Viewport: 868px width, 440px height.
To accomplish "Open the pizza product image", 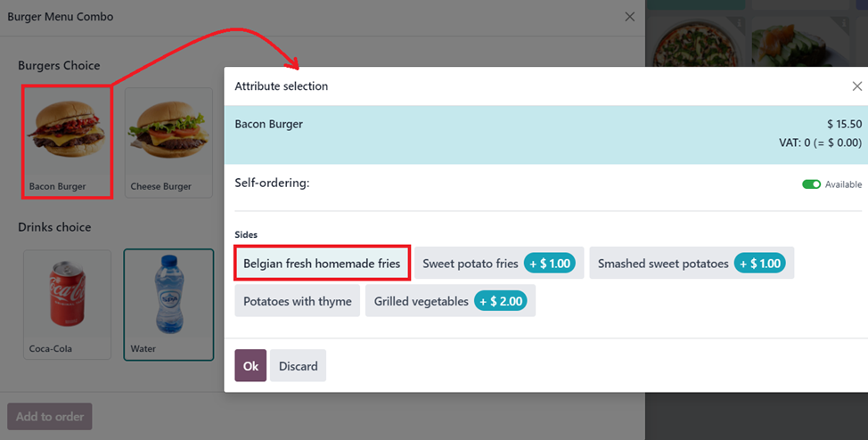I will 696,45.
